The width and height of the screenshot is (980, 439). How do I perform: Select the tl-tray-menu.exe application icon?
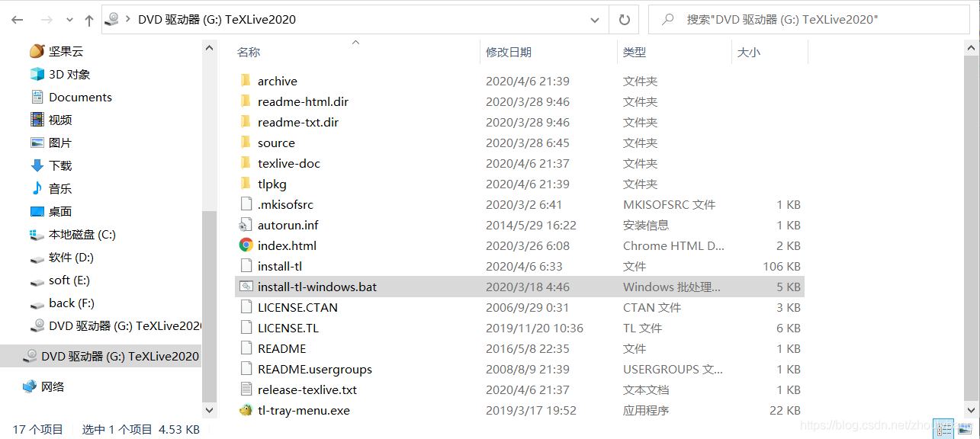point(246,410)
